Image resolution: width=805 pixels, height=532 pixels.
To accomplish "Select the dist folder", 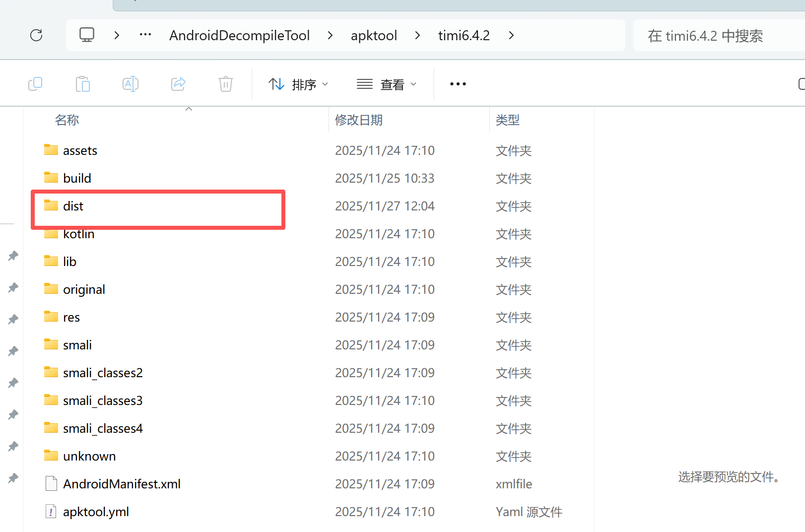I will (73, 206).
